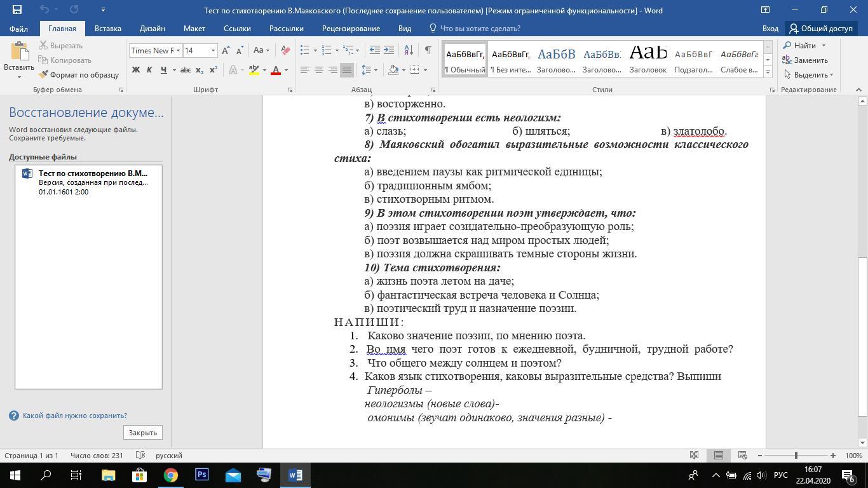Open the 'Какой файл нужно сохранить?' link
Screen dimensions: 868x488
[74, 416]
